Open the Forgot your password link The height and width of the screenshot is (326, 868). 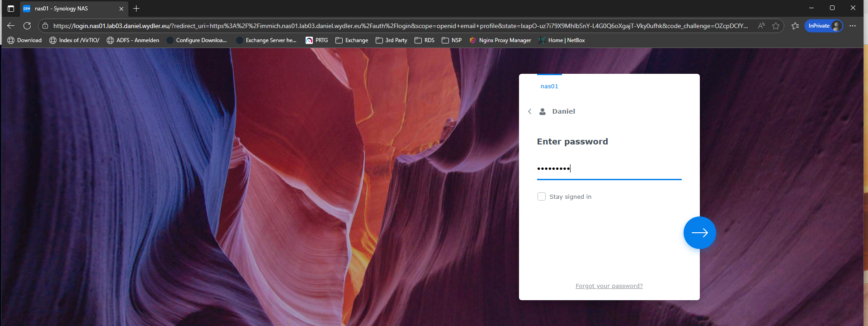[609, 286]
